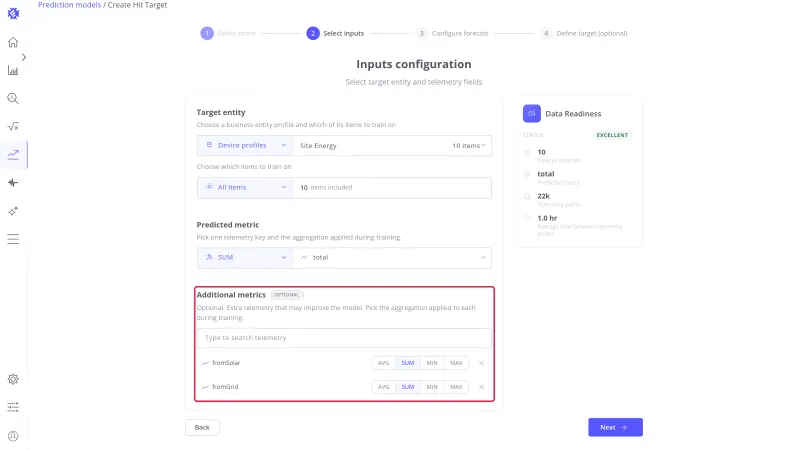
Task: Click the Predicted metric heading
Action: click(228, 224)
